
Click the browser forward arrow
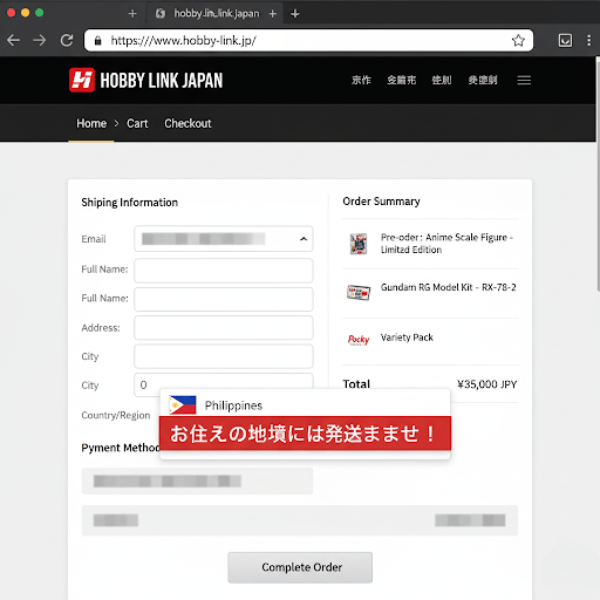click(x=39, y=40)
